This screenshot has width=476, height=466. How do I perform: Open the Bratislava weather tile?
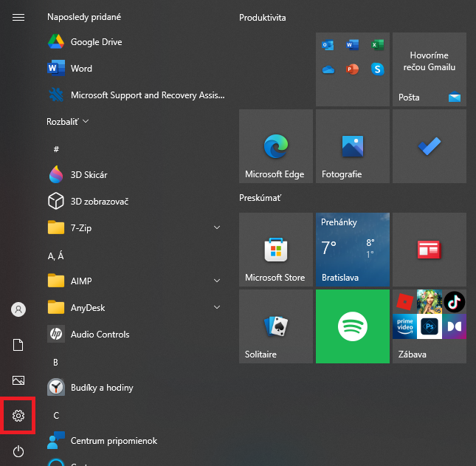click(353, 250)
